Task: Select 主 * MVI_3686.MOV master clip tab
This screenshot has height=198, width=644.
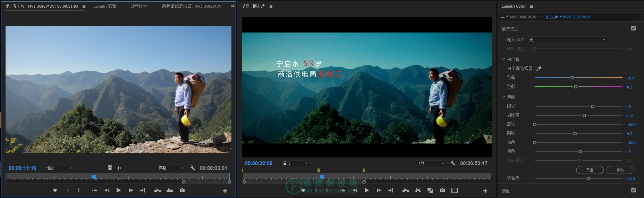Action: point(519,17)
